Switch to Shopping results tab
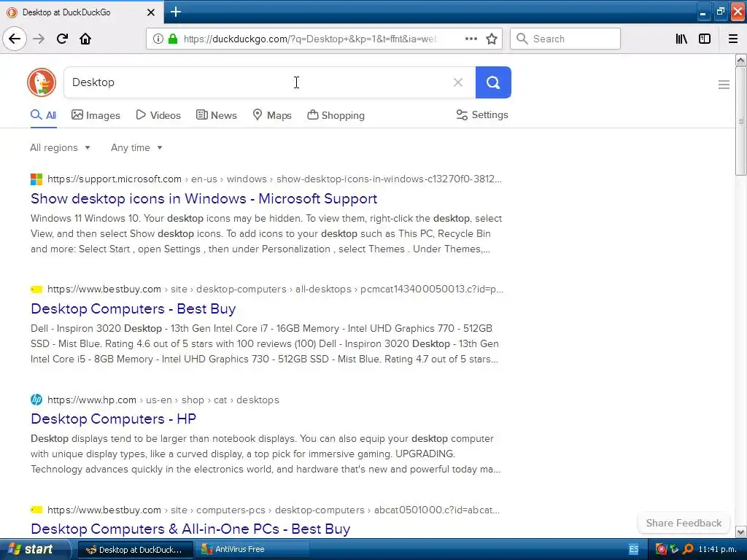This screenshot has width=747, height=560. coord(336,115)
